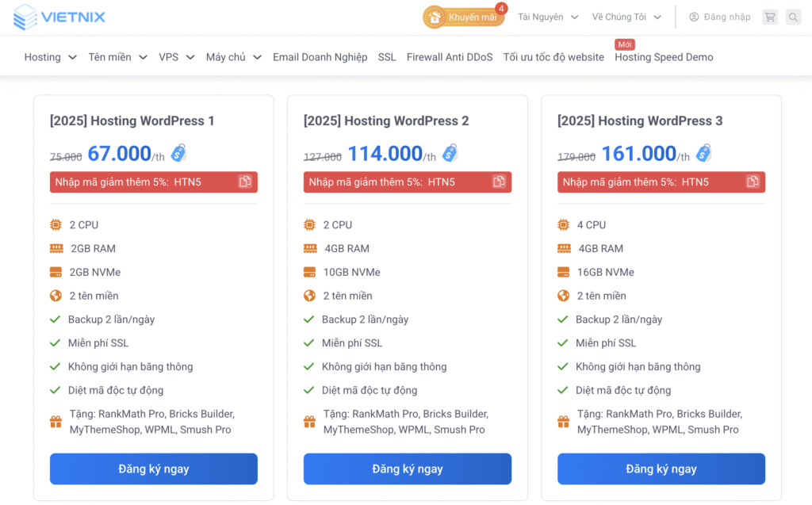Click price tag icon beside 67.000
Screen dimensions: 812x505
point(178,153)
